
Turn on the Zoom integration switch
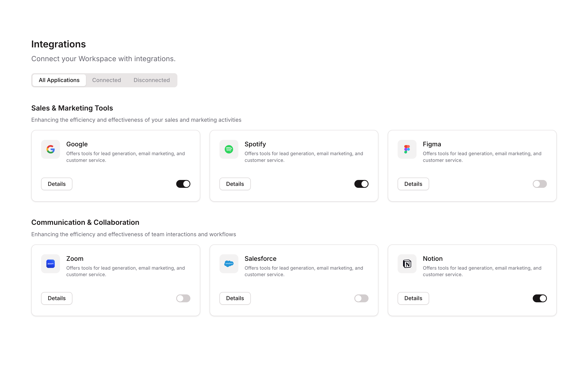click(x=183, y=298)
